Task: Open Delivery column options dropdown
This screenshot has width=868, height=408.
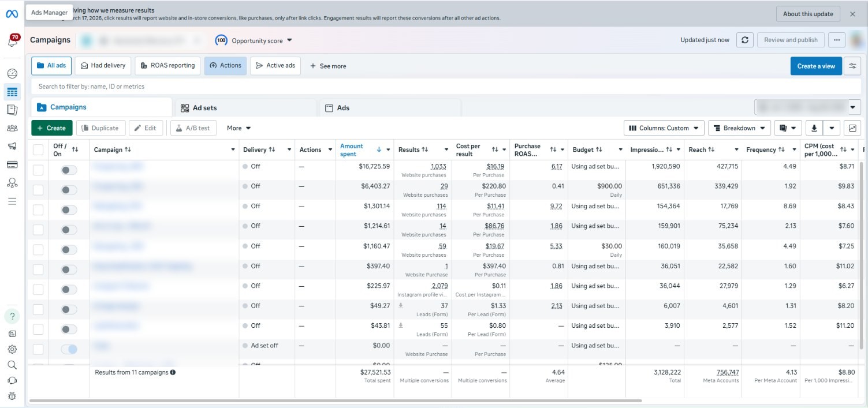Action: (x=289, y=149)
